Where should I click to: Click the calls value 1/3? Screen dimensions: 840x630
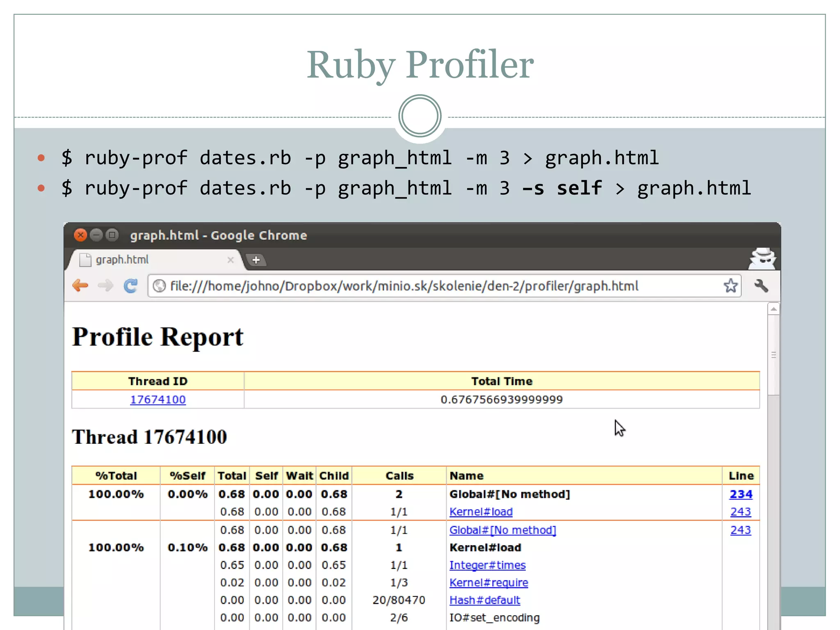coord(399,583)
